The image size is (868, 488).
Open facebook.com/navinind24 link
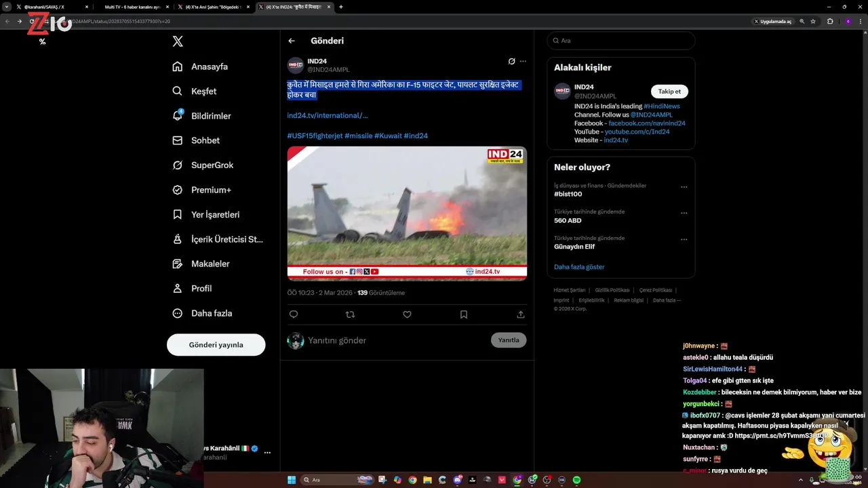(x=647, y=123)
